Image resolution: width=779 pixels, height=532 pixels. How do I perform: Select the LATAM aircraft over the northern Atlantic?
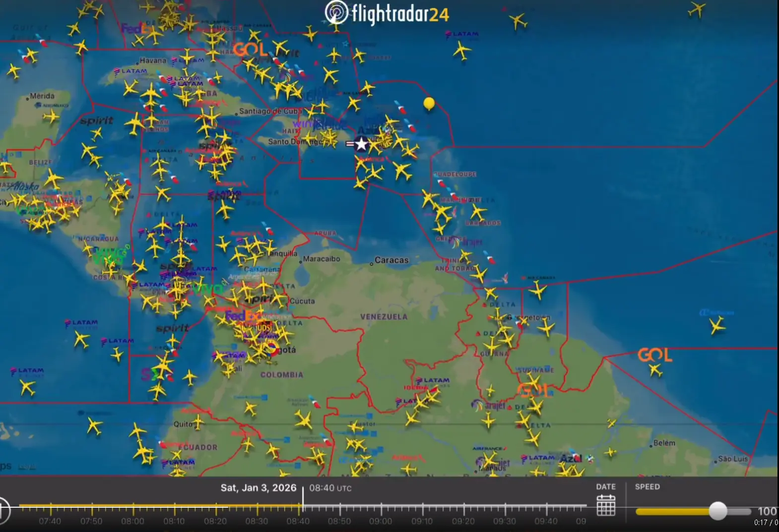pos(461,51)
